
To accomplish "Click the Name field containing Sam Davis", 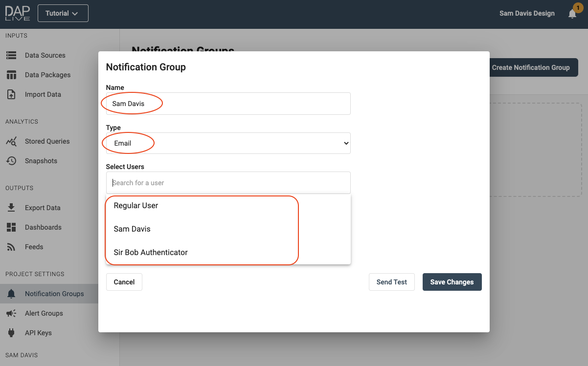I will tap(228, 104).
